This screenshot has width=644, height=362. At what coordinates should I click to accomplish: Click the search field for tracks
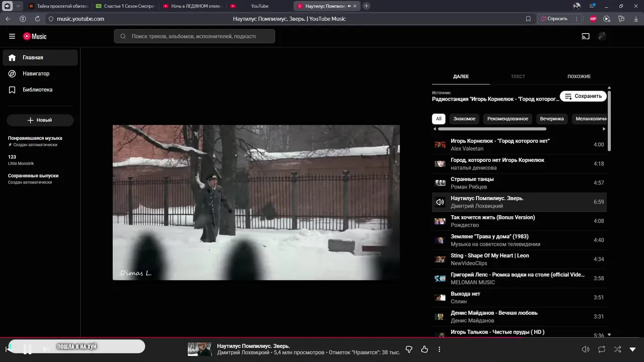194,36
